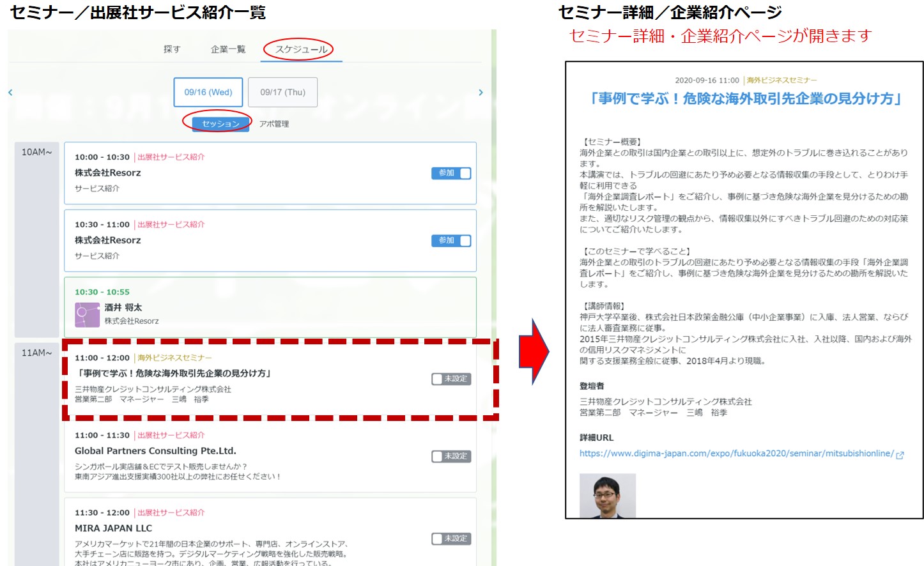The image size is (924, 566).
Task: Switch to 探す tab
Action: [172, 49]
